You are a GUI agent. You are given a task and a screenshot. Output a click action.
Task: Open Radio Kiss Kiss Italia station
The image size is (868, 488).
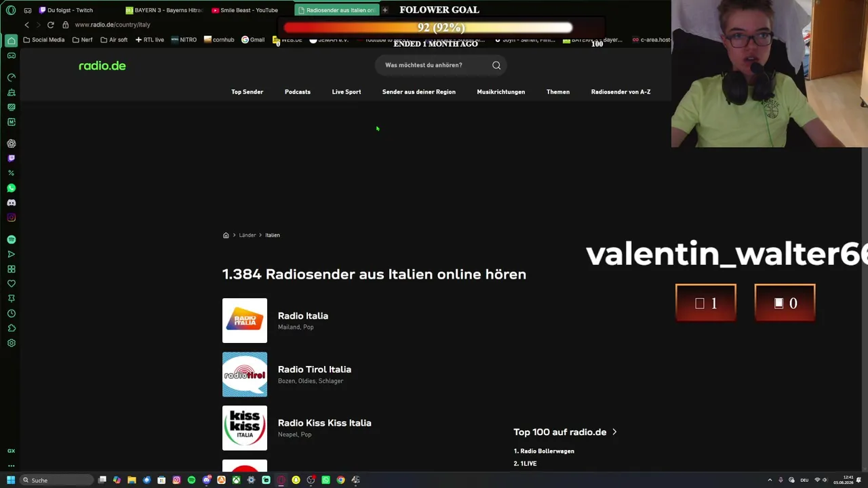[325, 423]
